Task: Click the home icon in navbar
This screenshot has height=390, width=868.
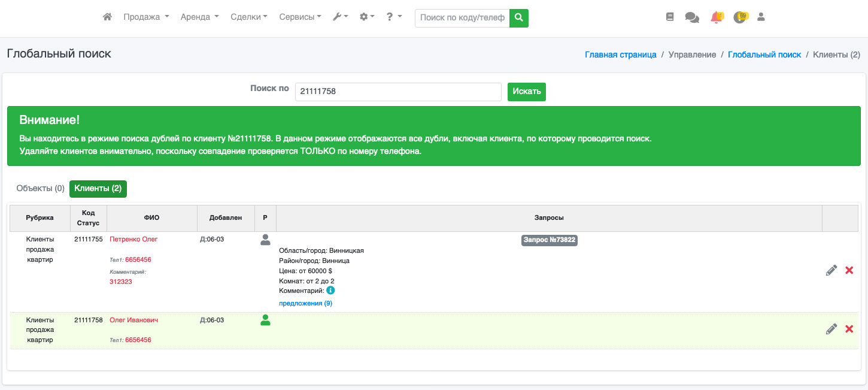Action: tap(108, 17)
